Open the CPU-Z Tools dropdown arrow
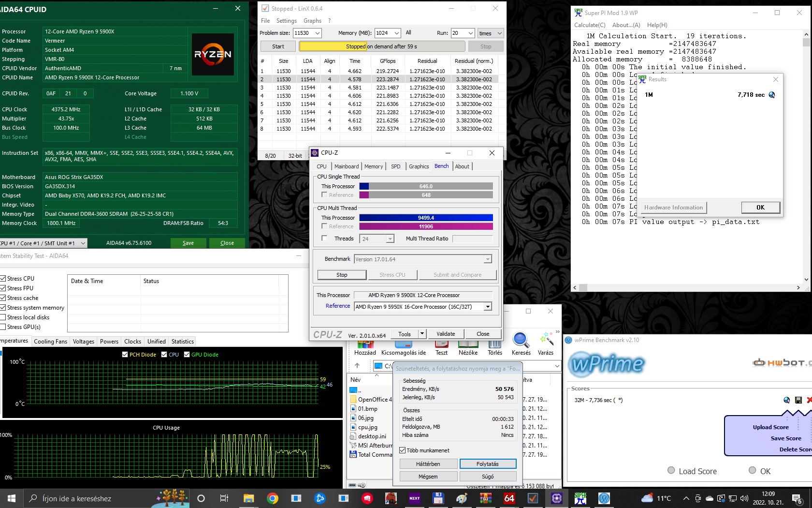 (x=422, y=334)
